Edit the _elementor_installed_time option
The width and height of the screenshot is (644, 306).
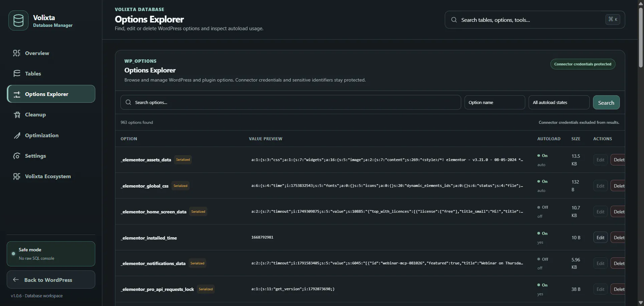(x=600, y=238)
